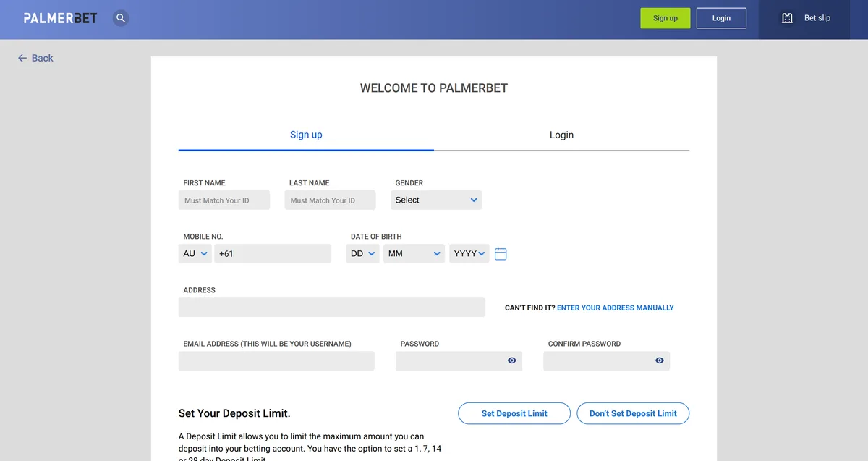Click the Welcome to Palmerbet heading
The image size is (868, 461).
[434, 88]
